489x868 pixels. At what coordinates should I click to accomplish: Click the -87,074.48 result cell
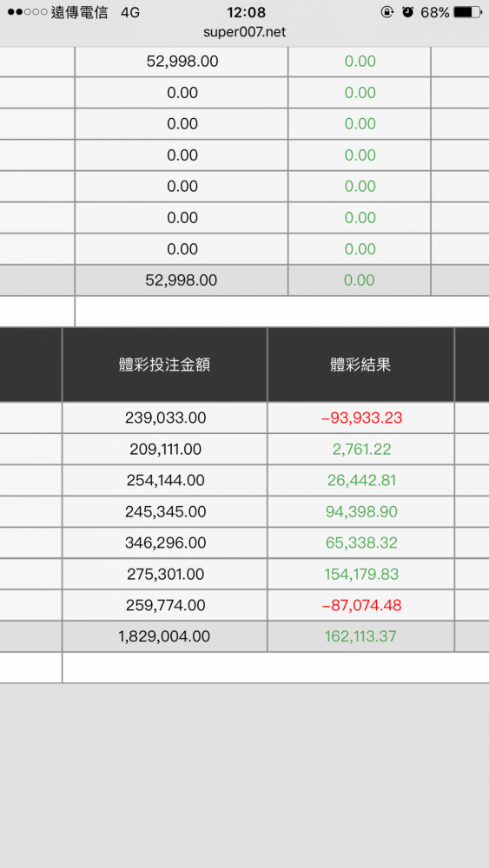pyautogui.click(x=361, y=605)
